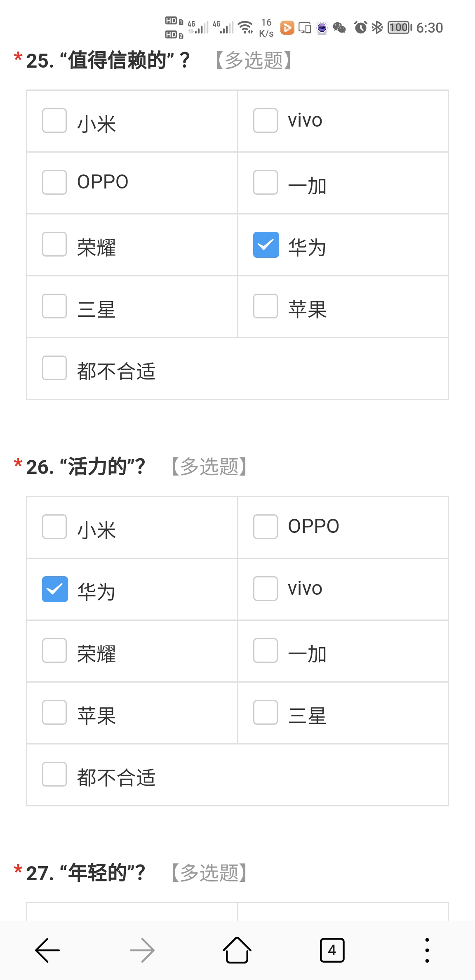Tap the browser forward arrow icon
Image resolution: width=475 pixels, height=980 pixels.
click(x=142, y=950)
